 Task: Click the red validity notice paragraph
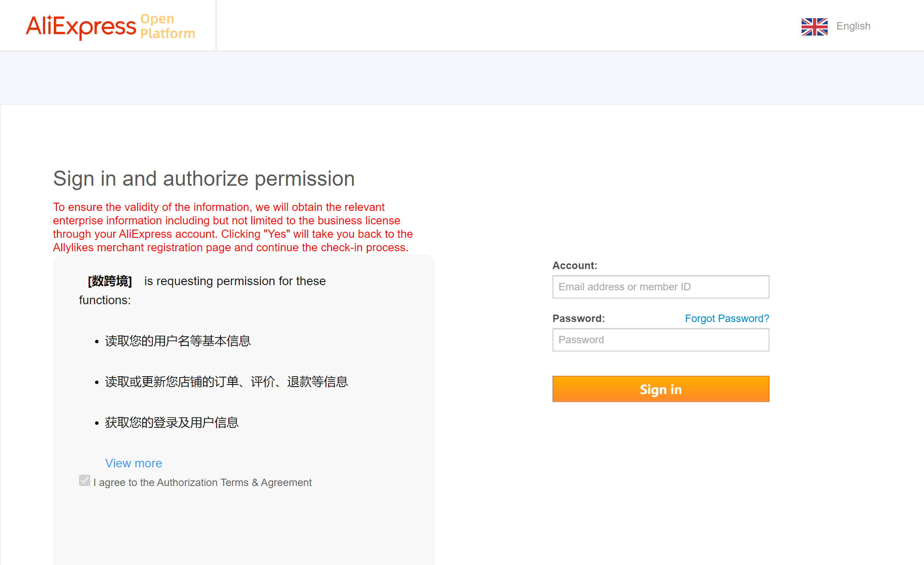click(233, 227)
